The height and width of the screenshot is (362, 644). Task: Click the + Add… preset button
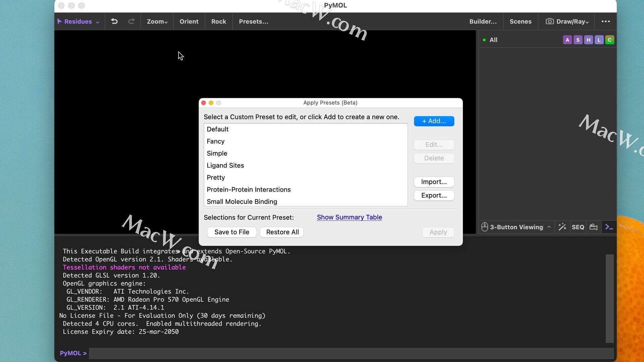pyautogui.click(x=434, y=121)
